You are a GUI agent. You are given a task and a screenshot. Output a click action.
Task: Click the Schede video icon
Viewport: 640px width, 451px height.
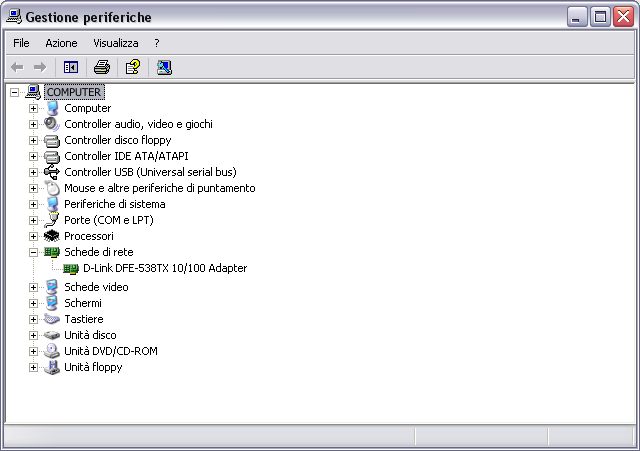point(52,287)
